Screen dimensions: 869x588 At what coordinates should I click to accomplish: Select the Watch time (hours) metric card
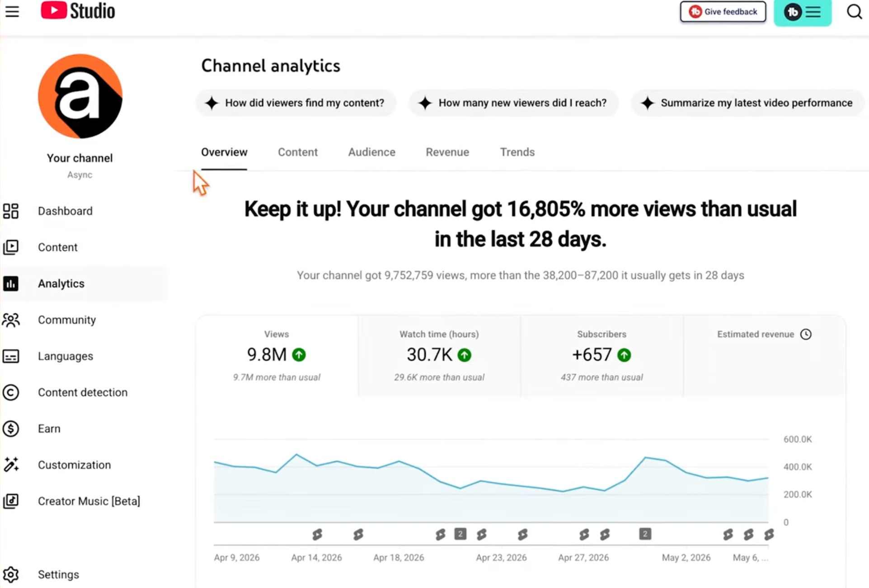click(x=439, y=356)
